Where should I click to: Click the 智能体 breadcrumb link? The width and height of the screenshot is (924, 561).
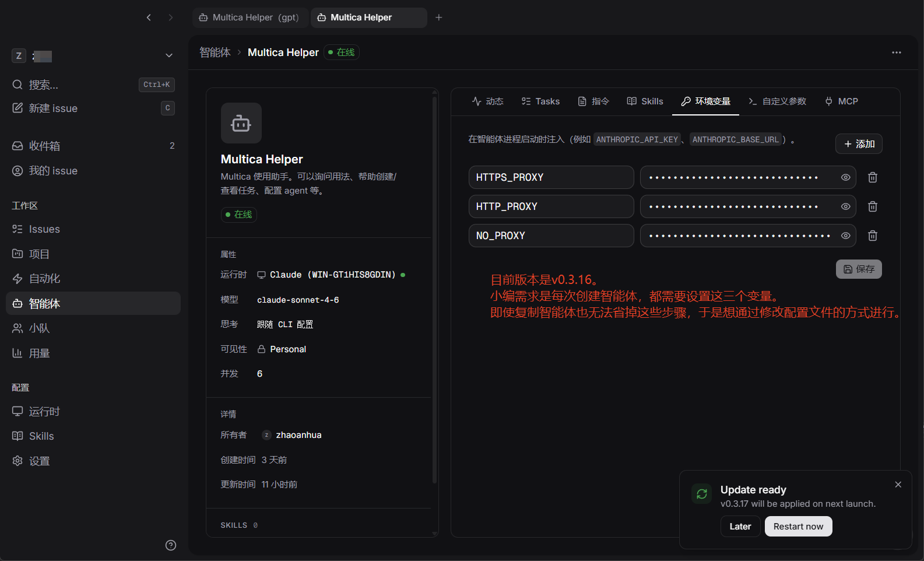pos(215,52)
